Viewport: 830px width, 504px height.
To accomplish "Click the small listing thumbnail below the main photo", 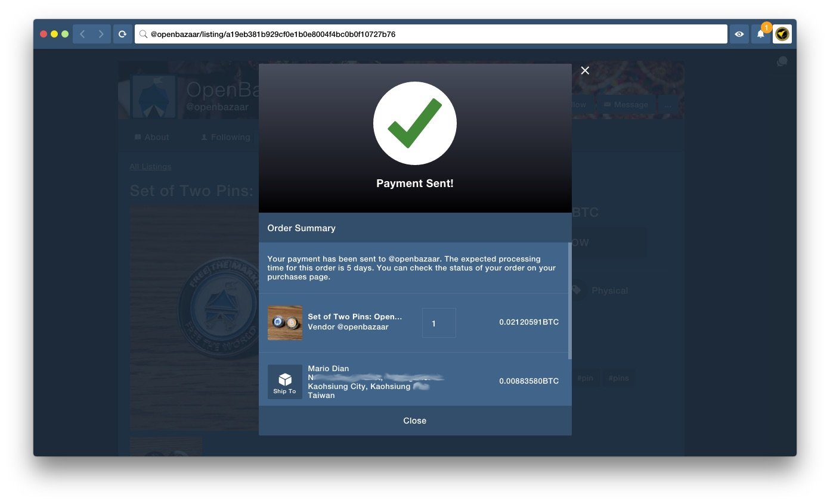I will coord(166,447).
